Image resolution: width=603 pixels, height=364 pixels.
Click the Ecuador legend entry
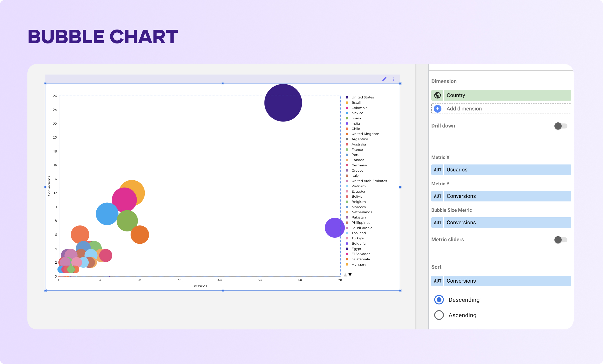point(356,191)
